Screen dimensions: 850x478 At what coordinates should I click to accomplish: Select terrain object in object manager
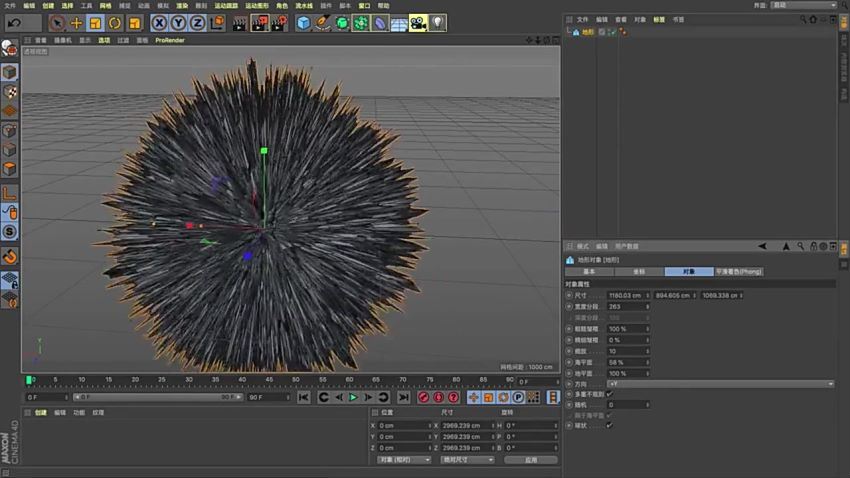click(588, 33)
